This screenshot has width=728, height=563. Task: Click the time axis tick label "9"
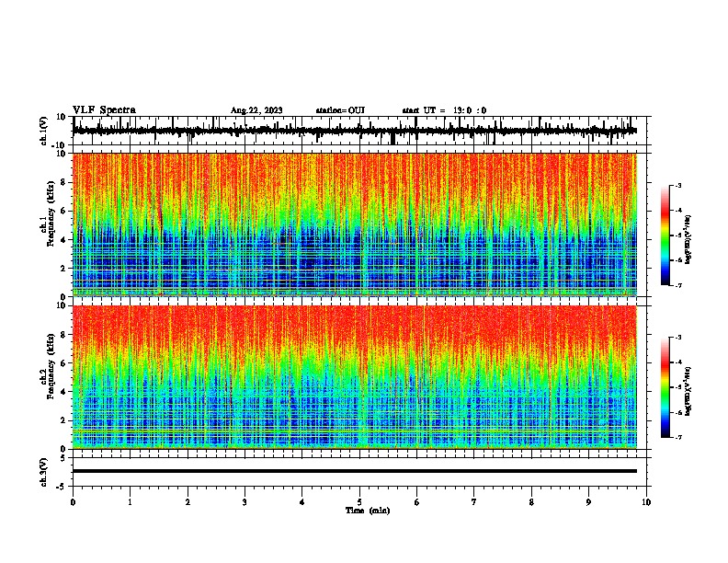(588, 502)
